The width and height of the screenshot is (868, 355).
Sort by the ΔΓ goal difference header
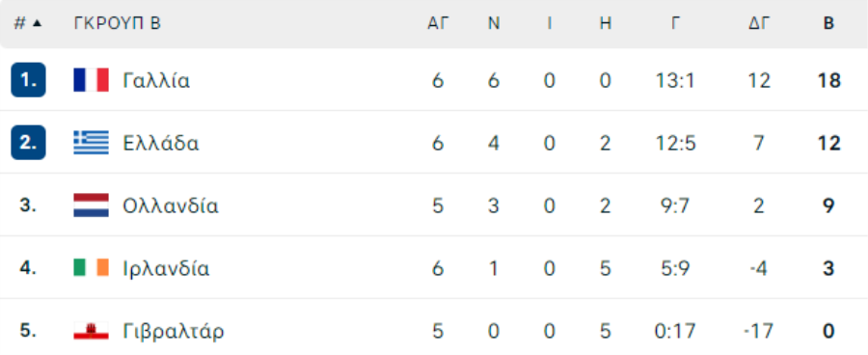[x=759, y=23]
